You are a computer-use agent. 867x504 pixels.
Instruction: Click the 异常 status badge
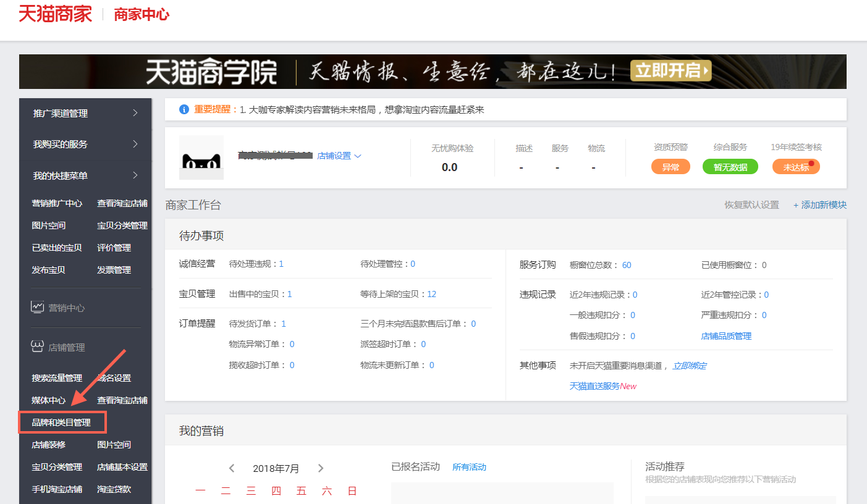pos(670,167)
